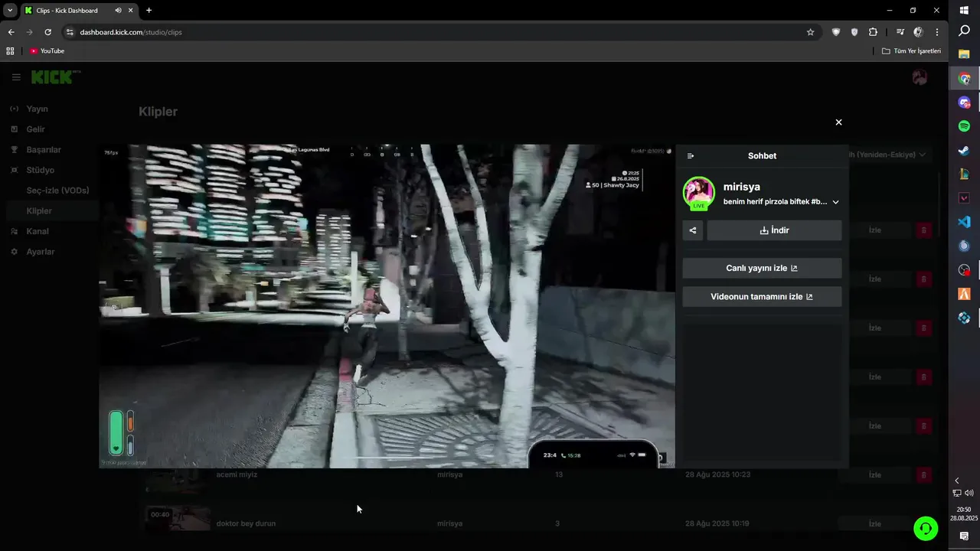Collapse the Sohbet chat panel icon

[x=691, y=156]
